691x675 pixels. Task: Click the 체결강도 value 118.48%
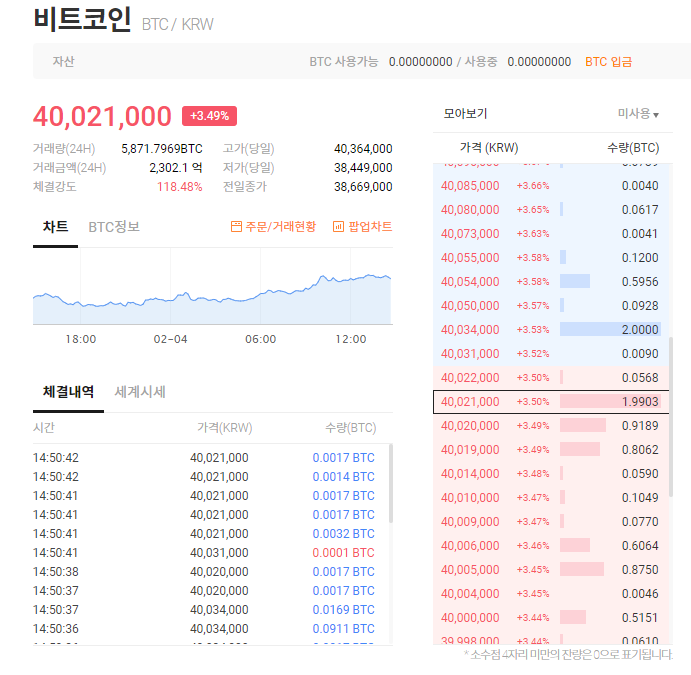[x=179, y=186]
